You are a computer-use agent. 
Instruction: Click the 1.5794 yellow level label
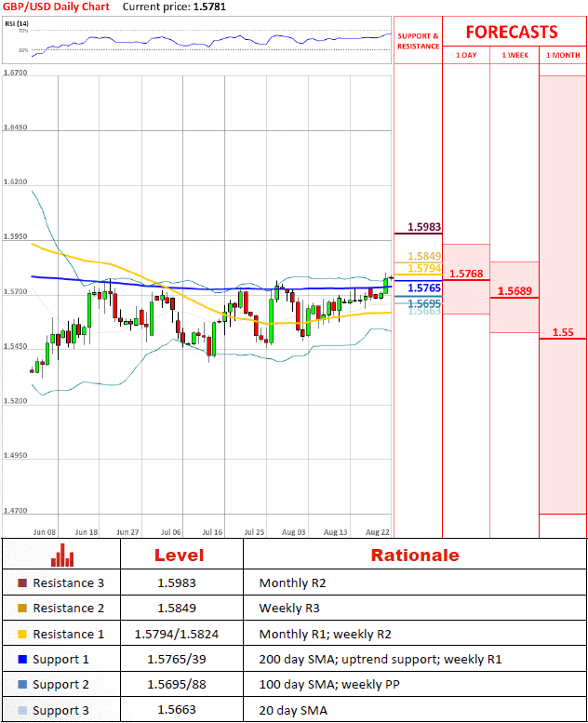pyautogui.click(x=424, y=268)
